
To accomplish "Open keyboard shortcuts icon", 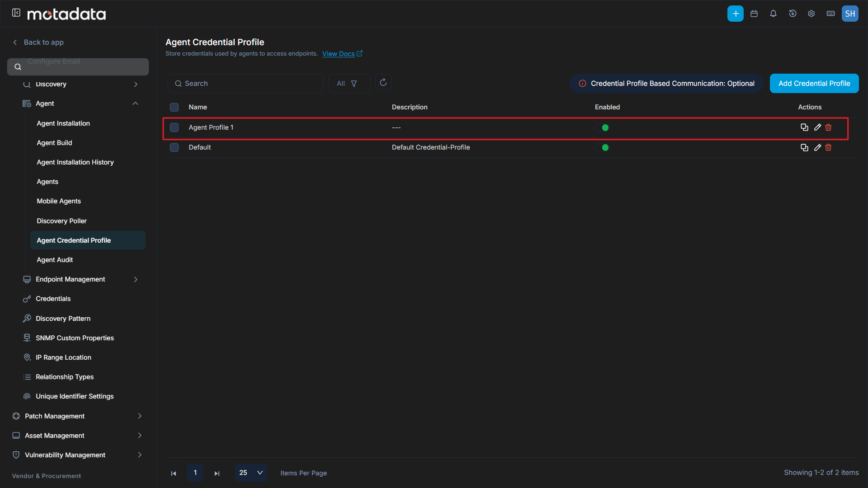I will coord(831,14).
